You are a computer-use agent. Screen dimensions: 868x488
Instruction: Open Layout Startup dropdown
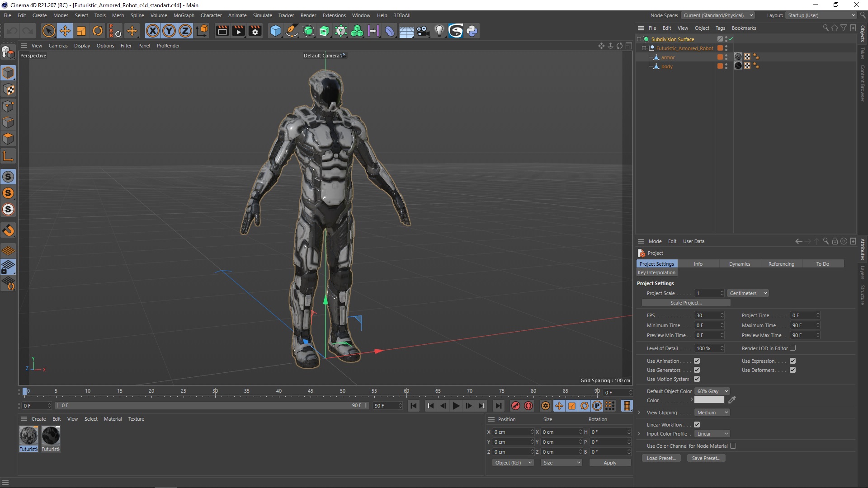[x=821, y=15]
